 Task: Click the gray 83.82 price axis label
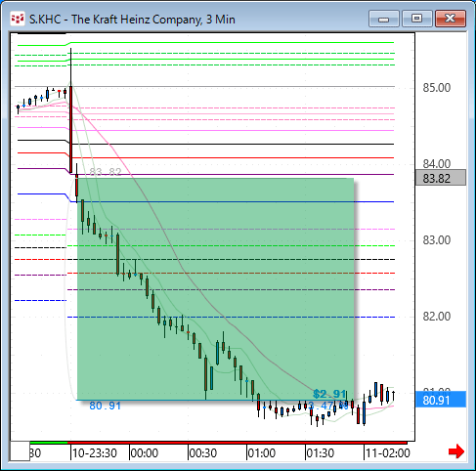441,178
